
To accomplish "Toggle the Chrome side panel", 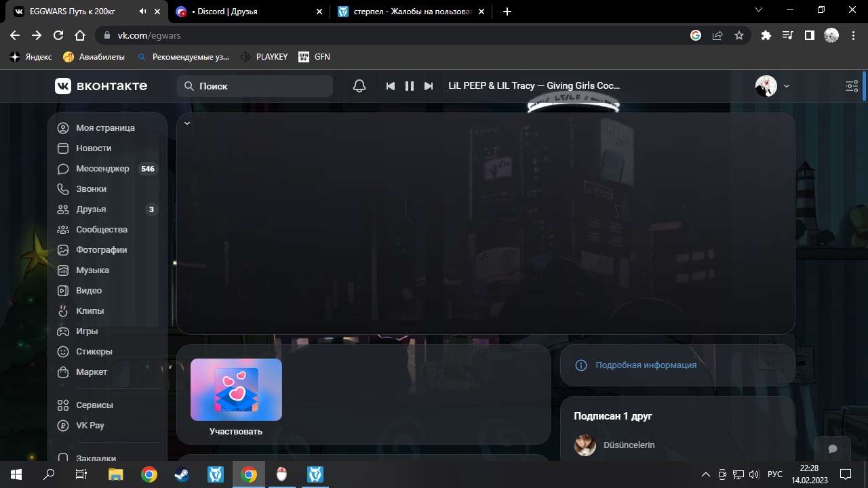I will (809, 35).
